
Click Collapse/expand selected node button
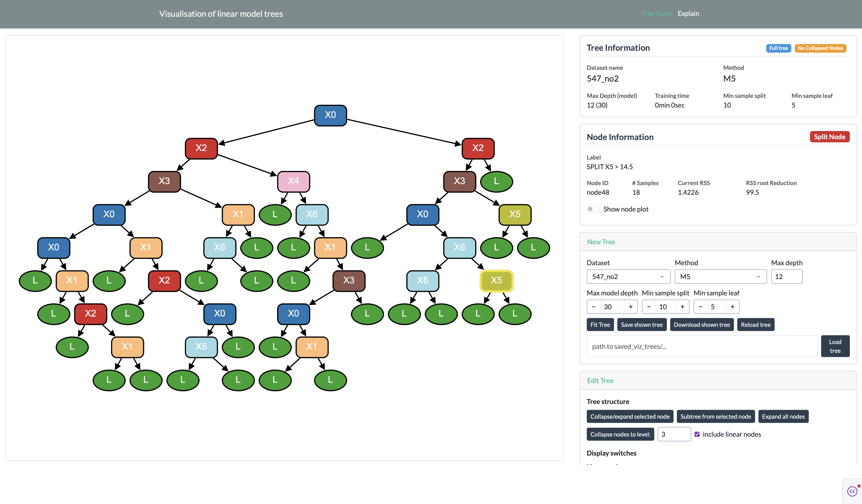click(630, 416)
